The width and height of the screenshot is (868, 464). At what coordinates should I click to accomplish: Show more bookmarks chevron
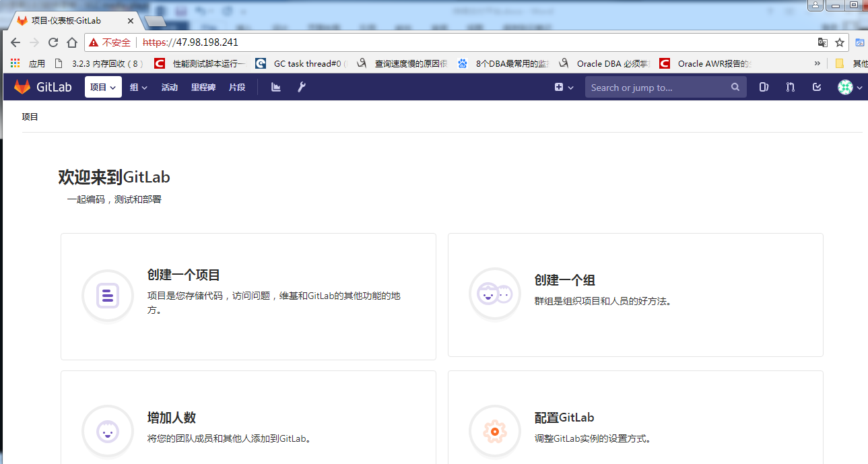click(817, 64)
